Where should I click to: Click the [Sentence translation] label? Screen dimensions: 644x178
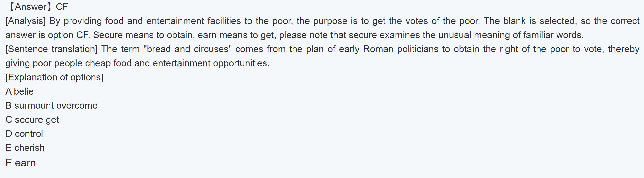point(51,49)
